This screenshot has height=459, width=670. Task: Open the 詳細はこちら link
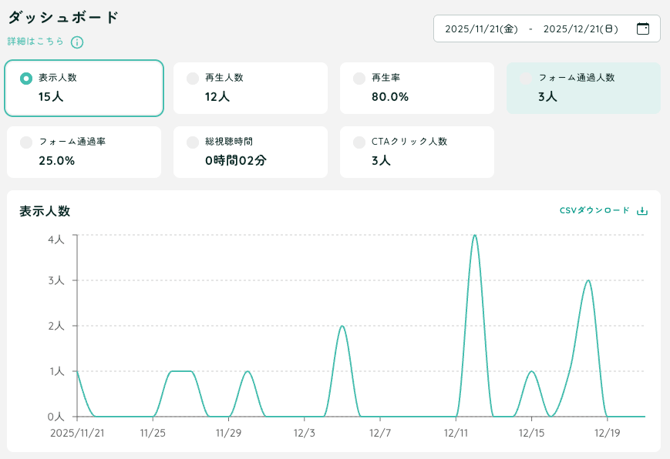[36, 42]
